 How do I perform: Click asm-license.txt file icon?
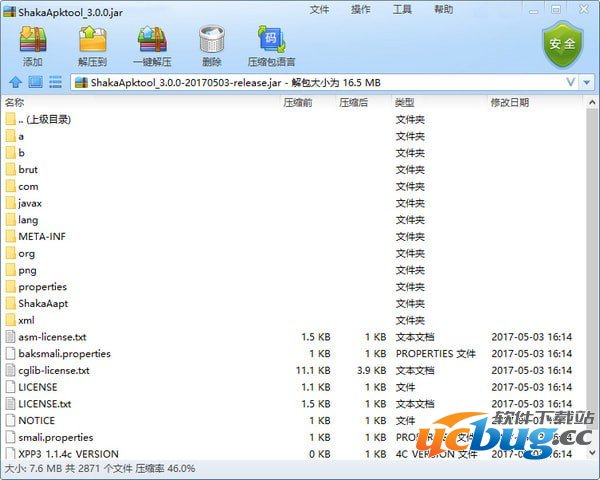[x=11, y=337]
